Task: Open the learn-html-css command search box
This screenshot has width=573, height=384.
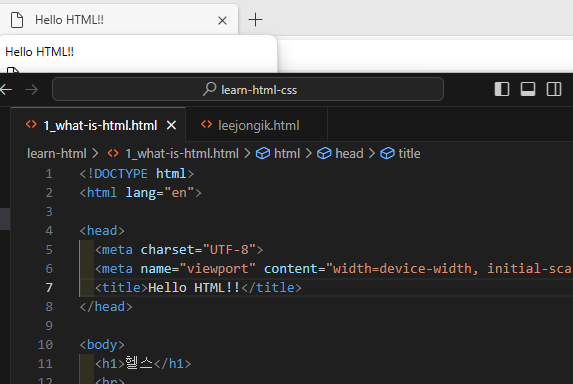Action: [248, 89]
